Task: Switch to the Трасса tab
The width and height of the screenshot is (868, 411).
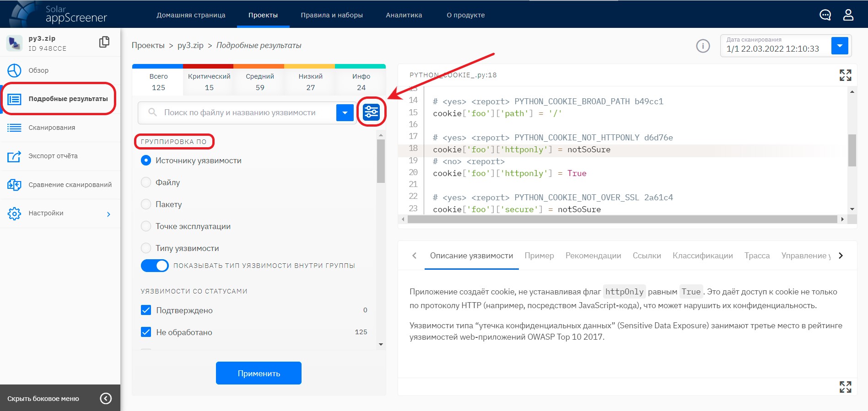Action: [757, 256]
